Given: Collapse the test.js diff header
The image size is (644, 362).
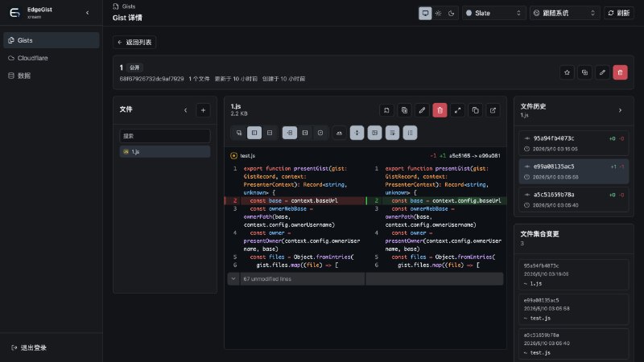Looking at the screenshot, I should (x=233, y=155).
